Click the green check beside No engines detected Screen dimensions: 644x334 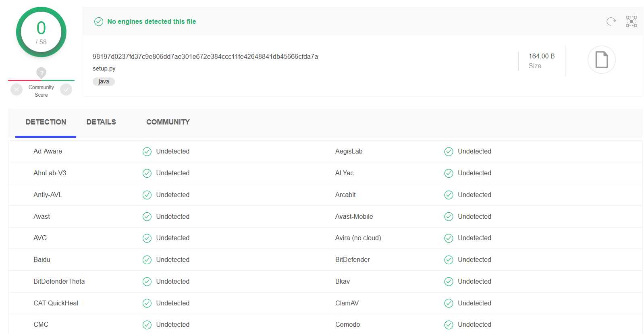99,22
